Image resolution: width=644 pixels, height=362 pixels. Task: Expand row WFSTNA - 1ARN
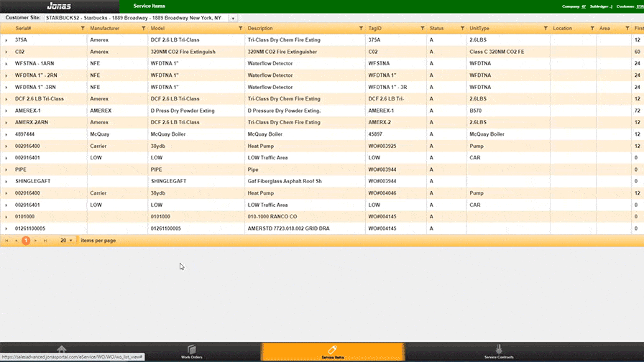[x=6, y=64]
